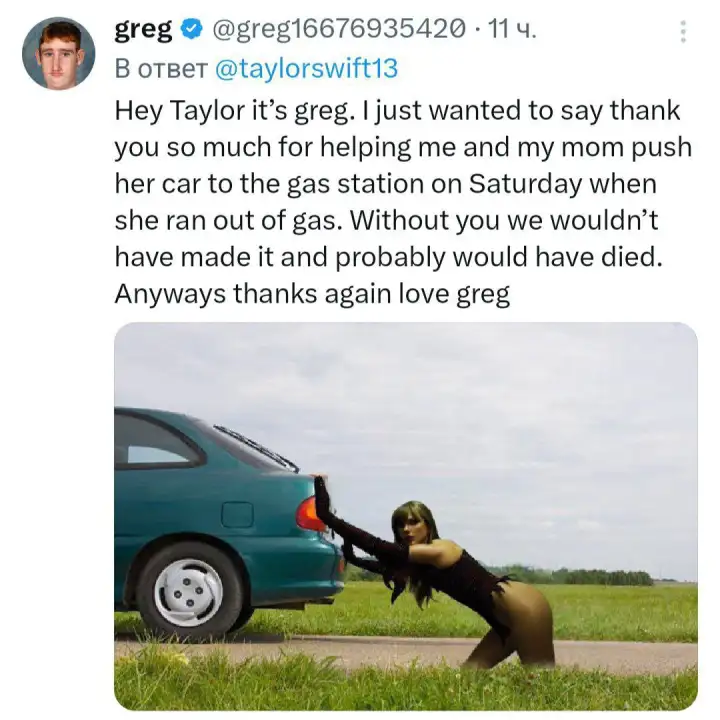Click the grass foreground of the photo

[x=404, y=684]
